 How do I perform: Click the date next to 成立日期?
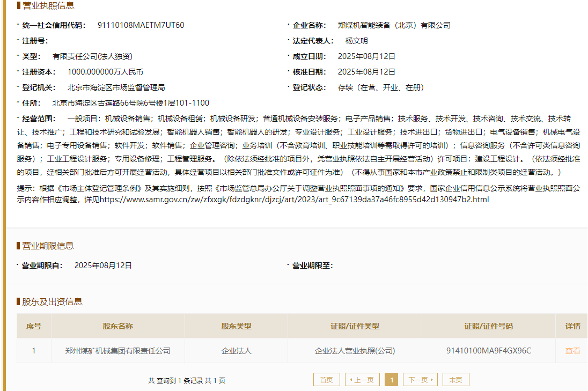[366, 56]
